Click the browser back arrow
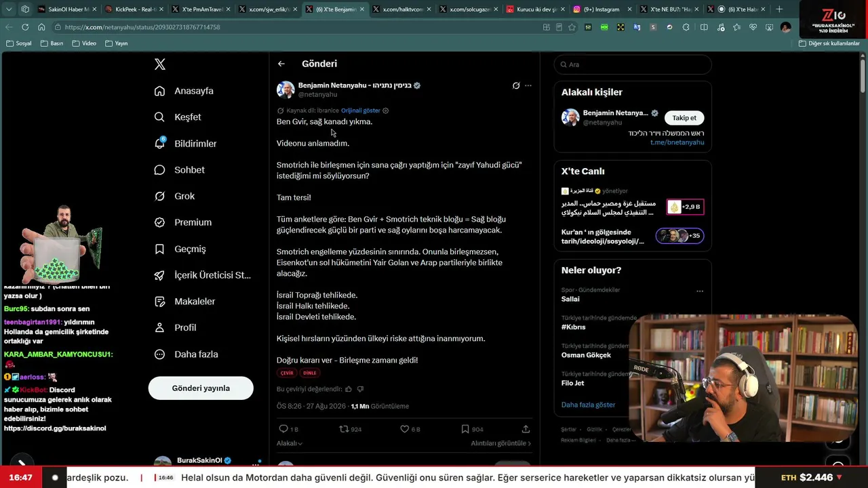868x488 pixels. (9, 27)
